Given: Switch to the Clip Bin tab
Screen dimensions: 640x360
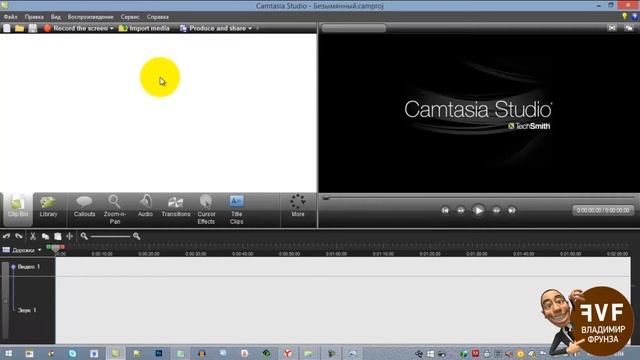Looking at the screenshot, I should click(18, 209).
